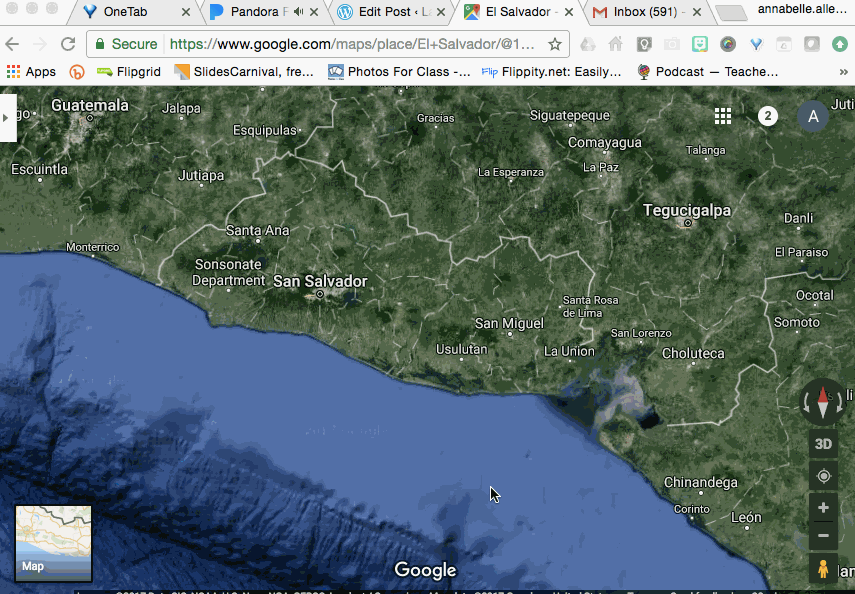Open the Edit Post tab

pos(386,13)
